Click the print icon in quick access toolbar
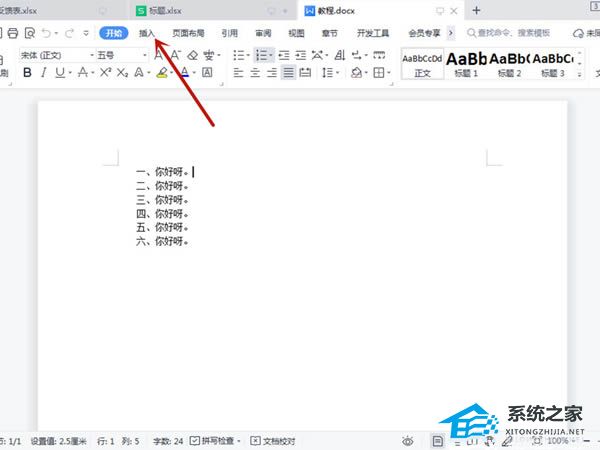This screenshot has width=600, height=450. (13, 33)
